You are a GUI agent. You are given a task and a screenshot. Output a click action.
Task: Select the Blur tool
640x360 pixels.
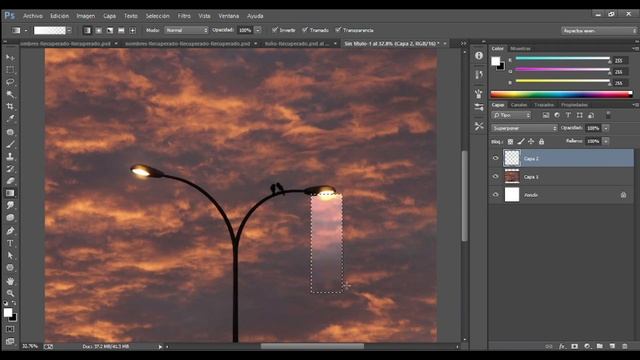pos(10,205)
